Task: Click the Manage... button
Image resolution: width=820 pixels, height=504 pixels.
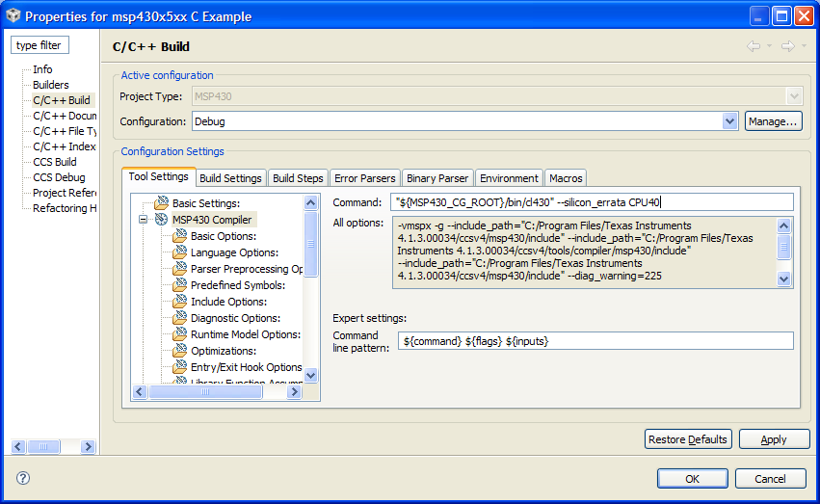Action: 773,121
